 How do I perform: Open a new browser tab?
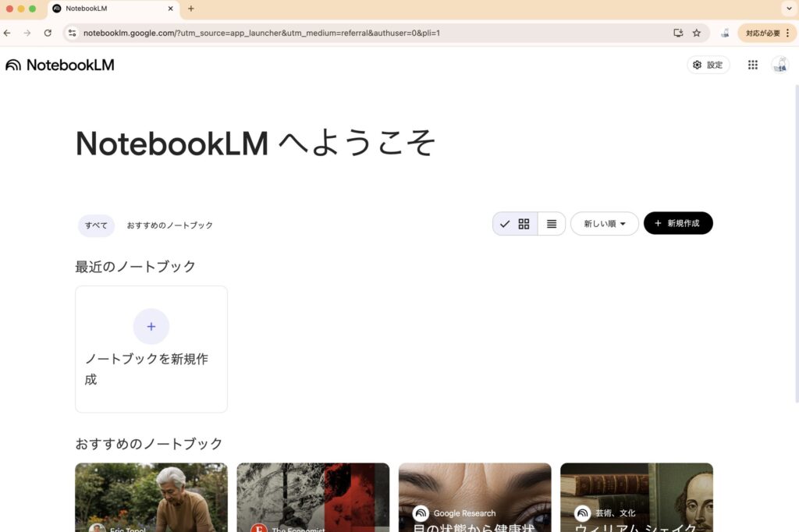pyautogui.click(x=191, y=9)
